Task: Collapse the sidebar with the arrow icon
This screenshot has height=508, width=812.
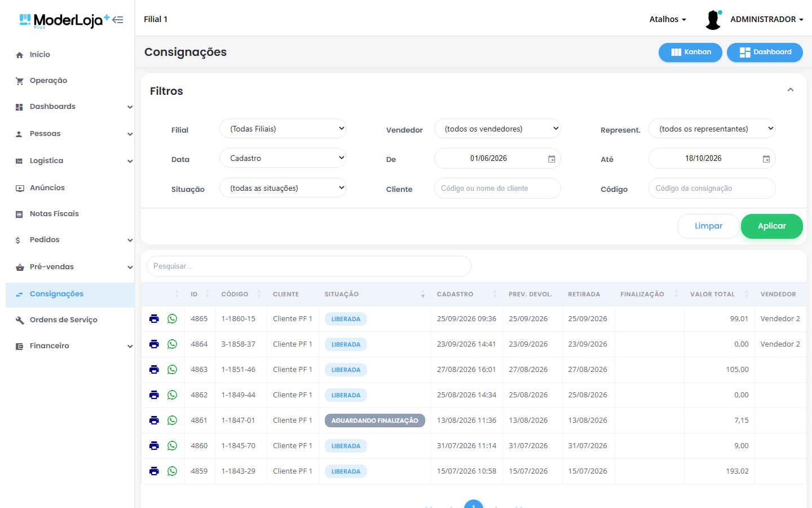Action: 117,20
